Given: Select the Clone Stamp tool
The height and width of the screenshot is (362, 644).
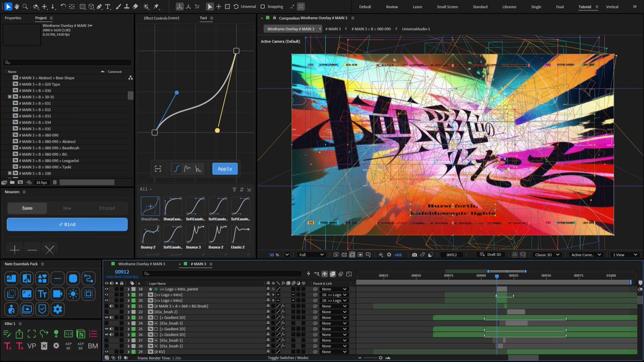Looking at the screenshot, I should coord(126,7).
